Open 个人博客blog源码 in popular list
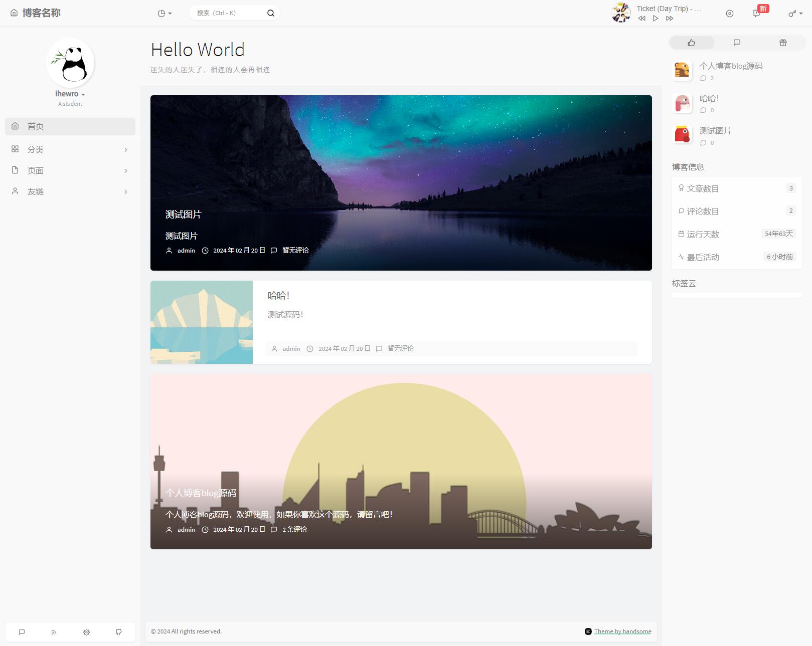This screenshot has height=646, width=812. click(x=731, y=66)
